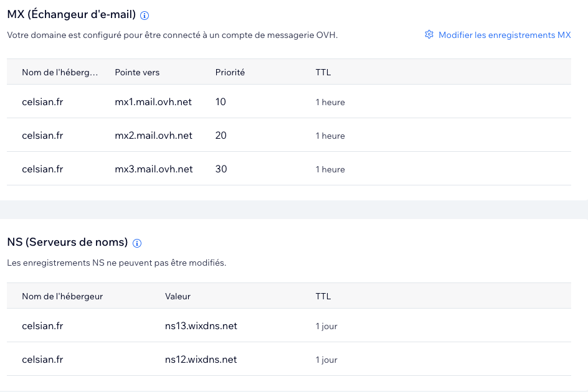Image resolution: width=588 pixels, height=392 pixels.
Task: Click 1 jour TTL of ns13 row
Action: [326, 327]
